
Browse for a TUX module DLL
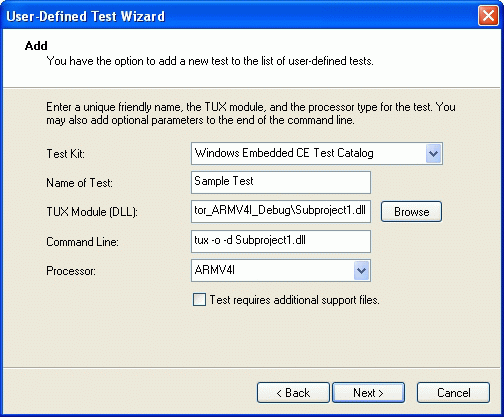[x=411, y=212]
